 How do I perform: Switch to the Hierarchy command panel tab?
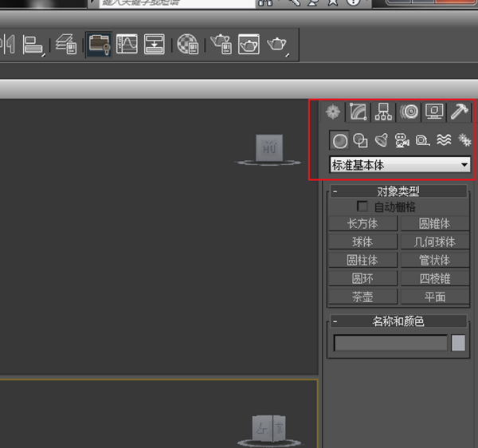click(383, 112)
